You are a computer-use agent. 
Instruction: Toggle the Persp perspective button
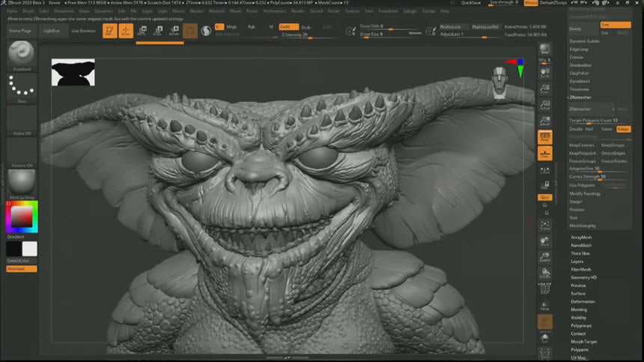(x=544, y=137)
